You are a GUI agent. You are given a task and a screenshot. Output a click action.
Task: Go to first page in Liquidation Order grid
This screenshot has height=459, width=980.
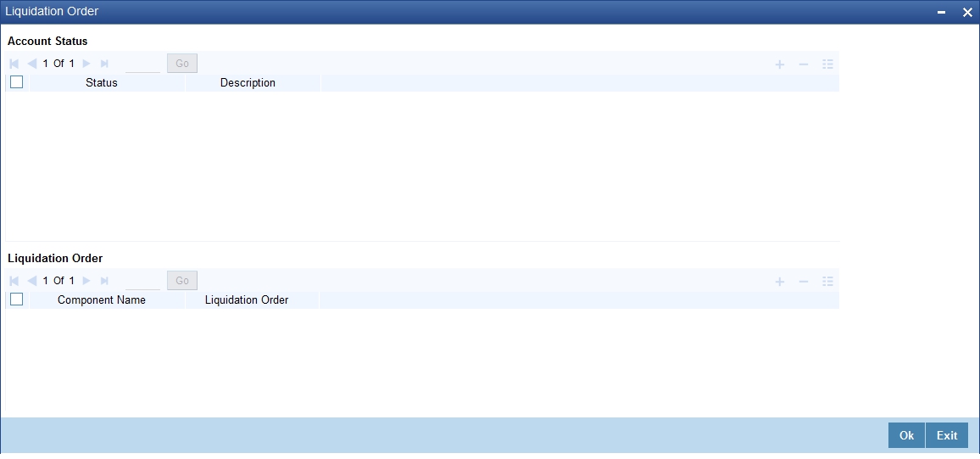[x=14, y=281]
